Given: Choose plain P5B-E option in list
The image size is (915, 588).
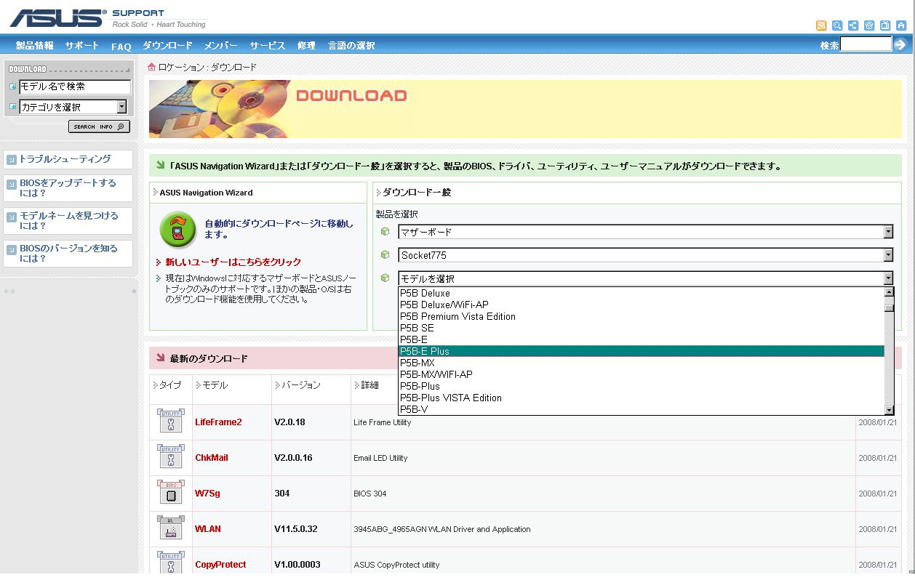Looking at the screenshot, I should tap(642, 339).
